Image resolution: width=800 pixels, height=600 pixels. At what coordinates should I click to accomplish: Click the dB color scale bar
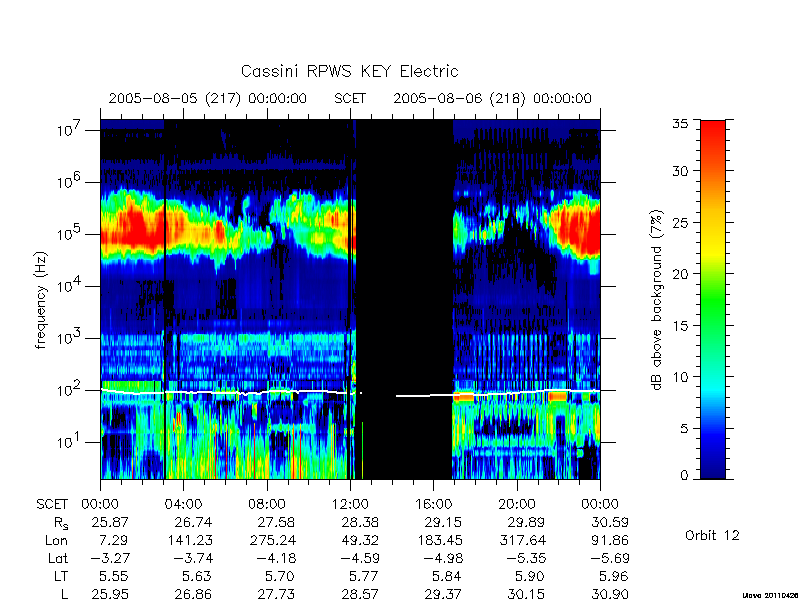pos(713,299)
